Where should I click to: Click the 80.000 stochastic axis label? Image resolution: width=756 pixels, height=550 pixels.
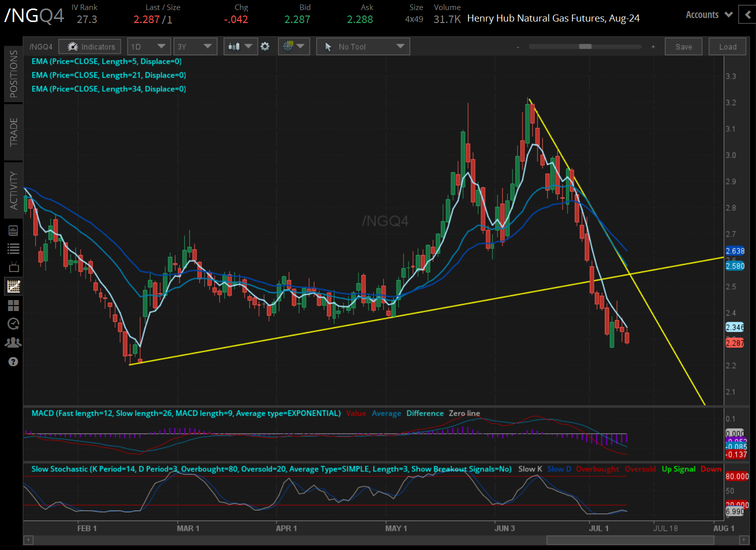click(737, 476)
